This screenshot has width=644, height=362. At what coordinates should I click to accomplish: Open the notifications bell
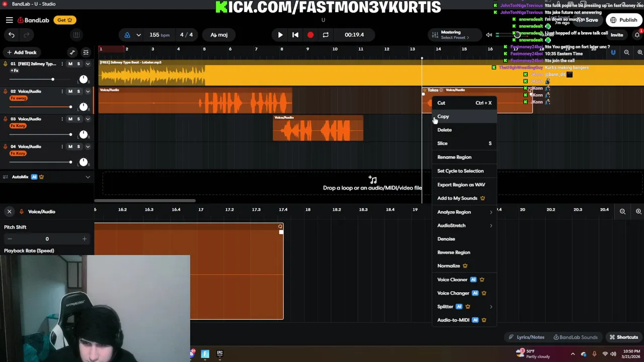pos(637,35)
